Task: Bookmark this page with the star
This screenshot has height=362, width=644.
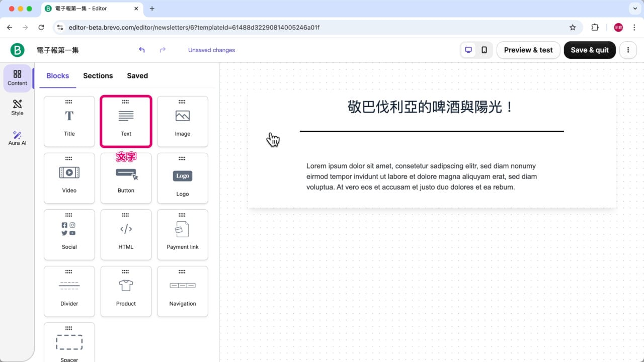Action: (573, 27)
